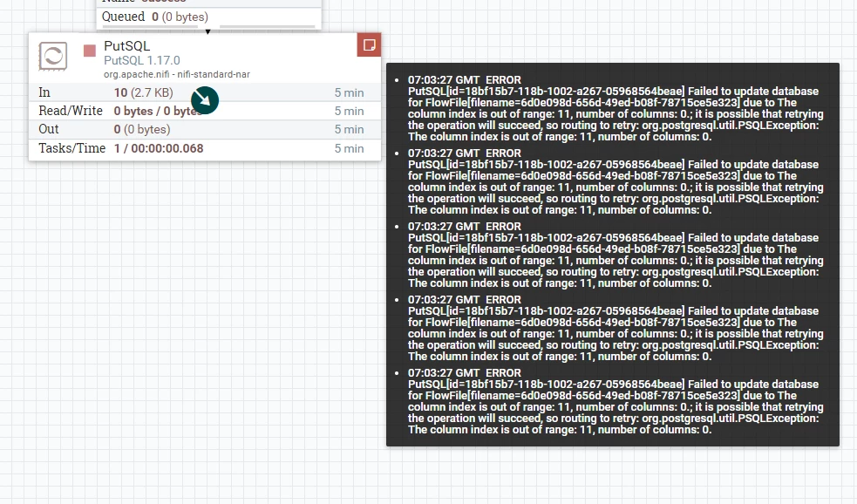Click the Read/Write row label
Image resolution: width=857 pixels, height=504 pixels.
click(x=71, y=111)
